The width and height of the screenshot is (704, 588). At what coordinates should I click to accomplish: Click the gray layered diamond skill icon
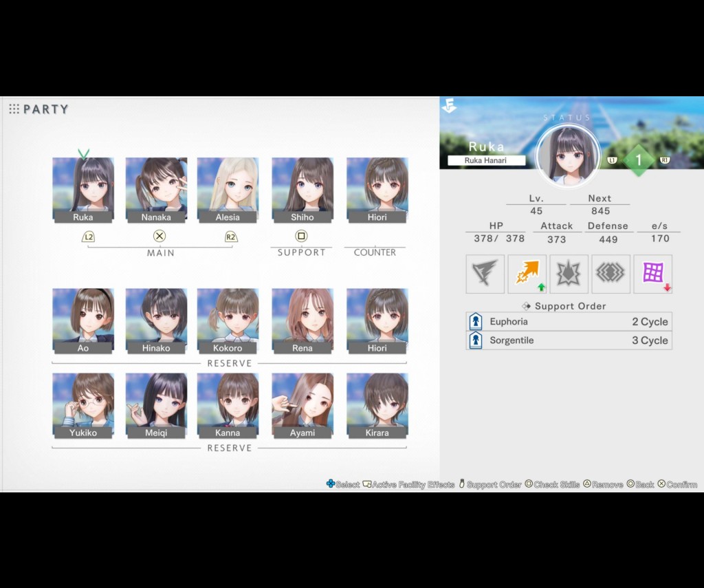point(610,274)
